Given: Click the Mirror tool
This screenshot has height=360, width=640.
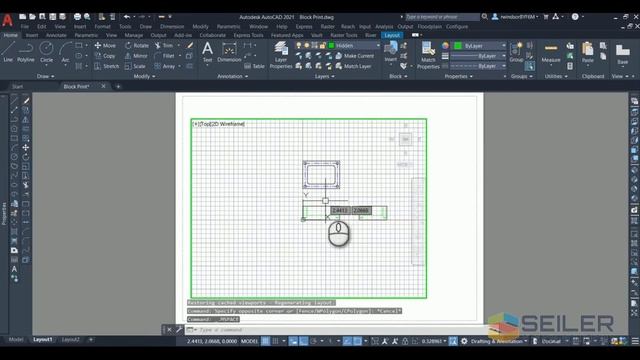Looking at the screenshot, I should click(x=136, y=56).
